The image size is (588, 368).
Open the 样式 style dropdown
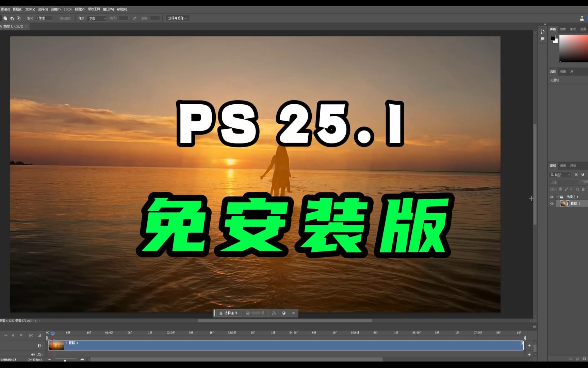click(97, 18)
